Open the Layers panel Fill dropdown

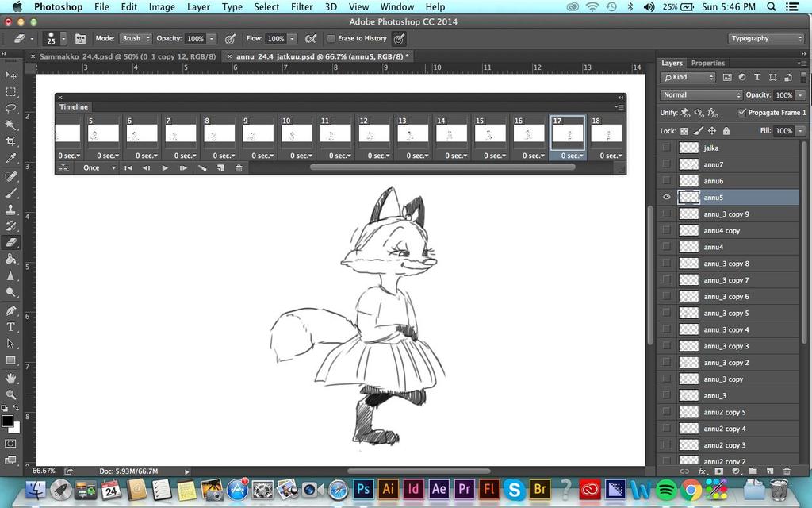pyautogui.click(x=801, y=131)
